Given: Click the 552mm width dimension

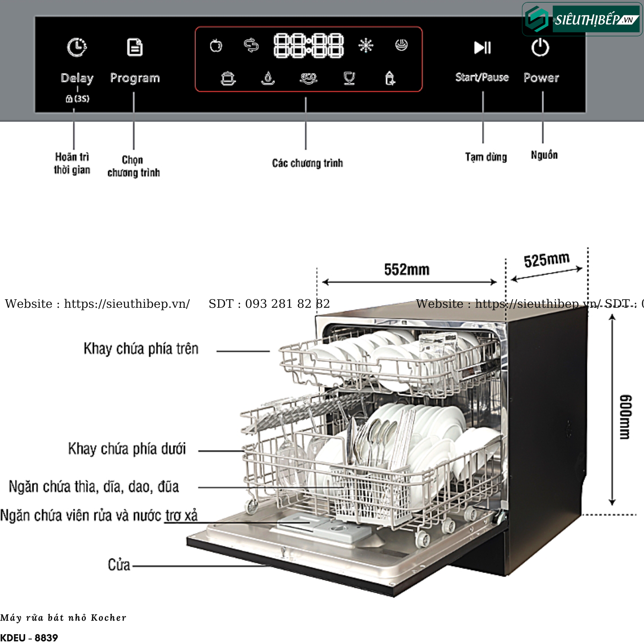Looking at the screenshot, I should tap(407, 269).
